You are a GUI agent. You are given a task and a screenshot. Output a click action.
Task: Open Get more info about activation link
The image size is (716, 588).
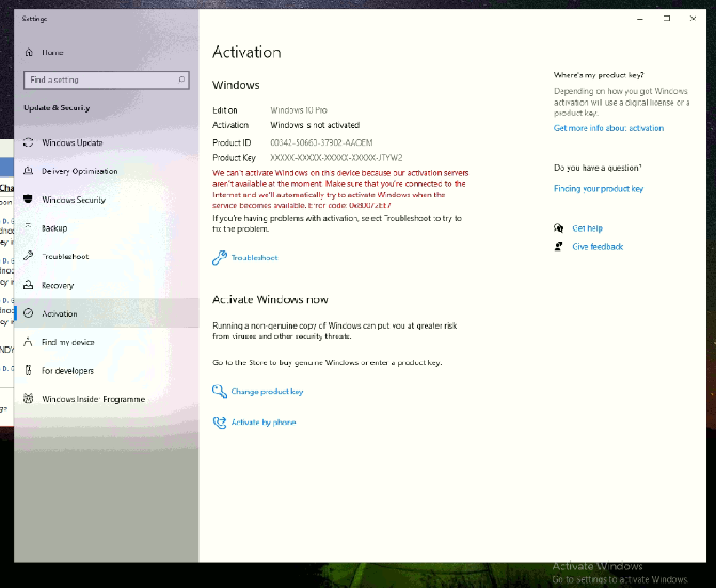tap(609, 128)
